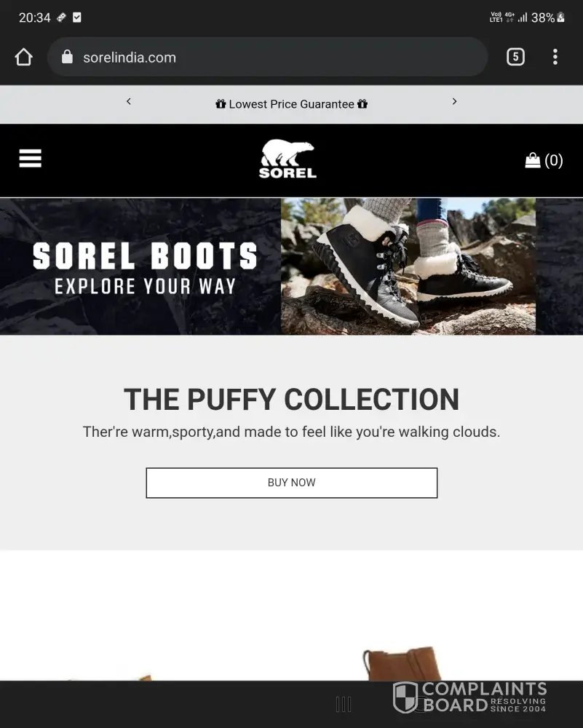Viewport: 583px width, 728px height.
Task: Click the BUY NOW button
Action: (291, 483)
